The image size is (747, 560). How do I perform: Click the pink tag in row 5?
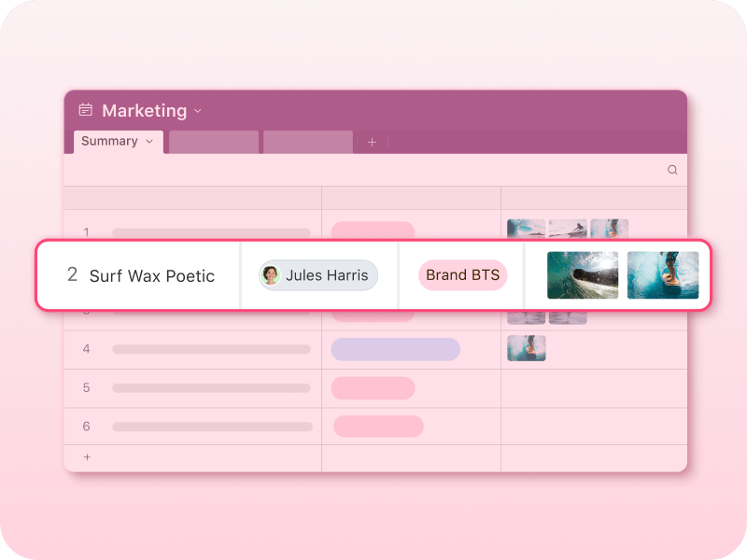pyautogui.click(x=373, y=388)
